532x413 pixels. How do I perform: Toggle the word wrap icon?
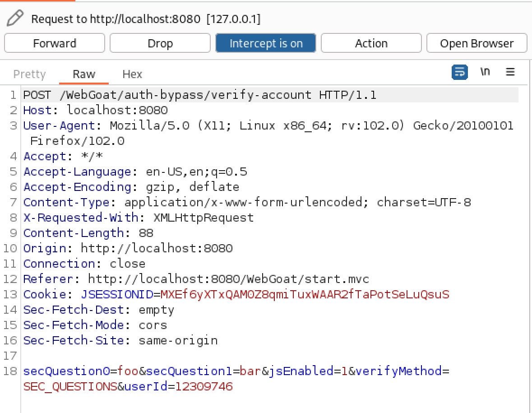[459, 72]
